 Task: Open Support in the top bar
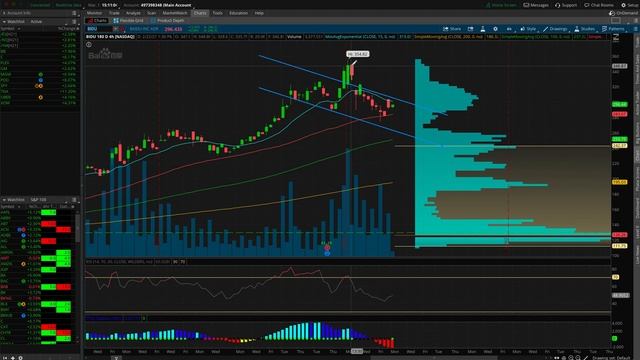click(x=566, y=5)
